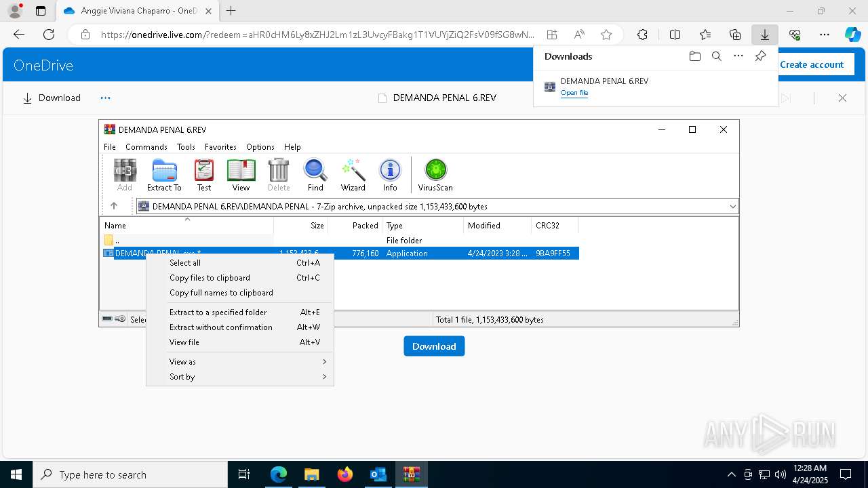
Task: Open the Read aloud icon in address bar
Action: coord(579,35)
